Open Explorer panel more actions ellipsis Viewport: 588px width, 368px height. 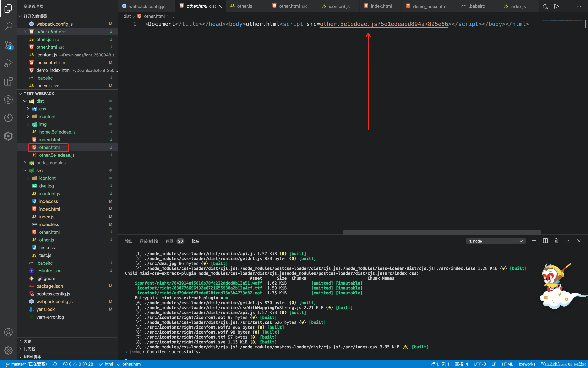pos(109,6)
